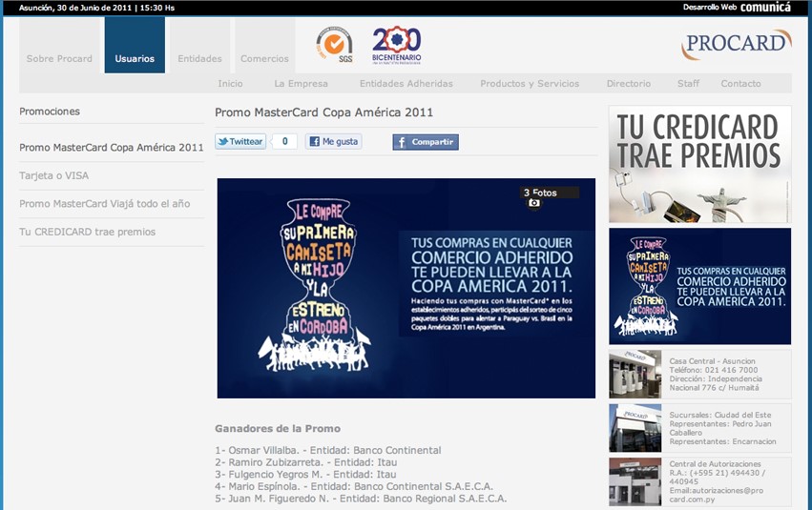The height and width of the screenshot is (510, 812).
Task: Click the Central de Autorizaciones thumbnail
Action: (635, 481)
